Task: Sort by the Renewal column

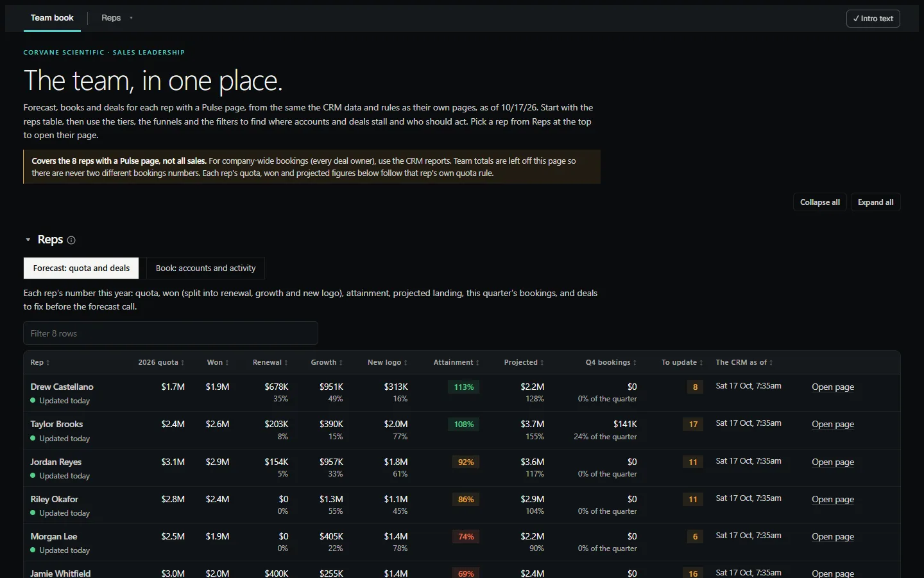Action: pos(270,362)
